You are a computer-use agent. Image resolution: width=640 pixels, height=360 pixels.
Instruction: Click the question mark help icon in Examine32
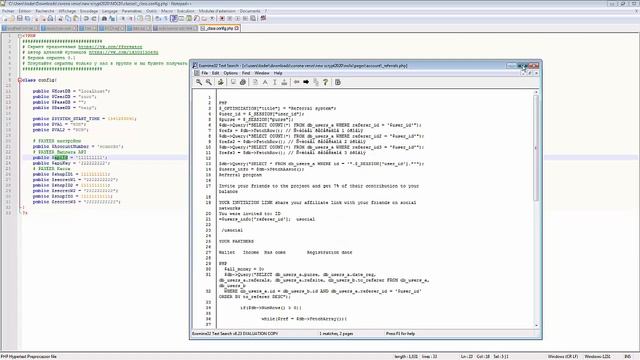(x=325, y=82)
